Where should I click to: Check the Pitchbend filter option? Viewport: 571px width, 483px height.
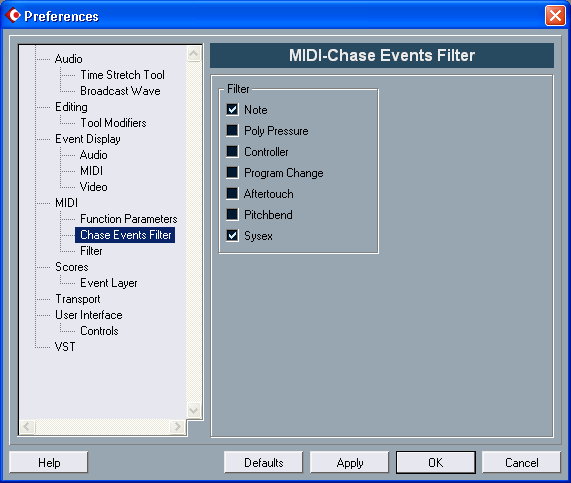232,214
